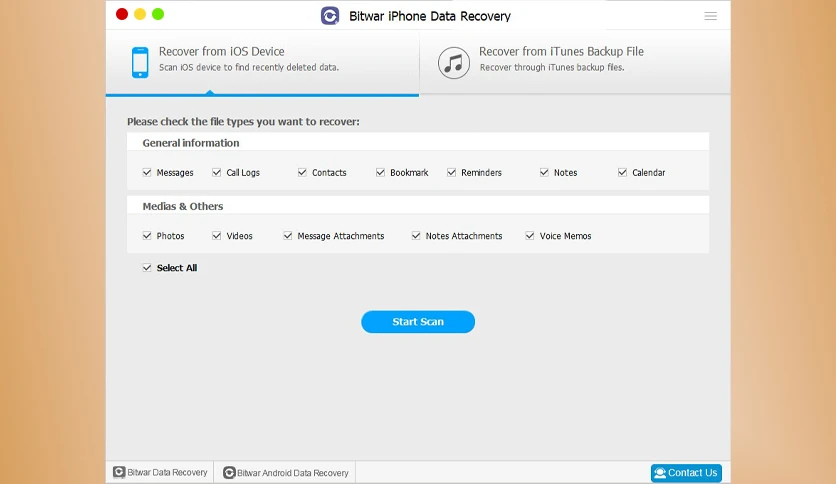Click 'Scan iOS device to find recently deleted data' text
Image resolution: width=836 pixels, height=484 pixels.
249,67
